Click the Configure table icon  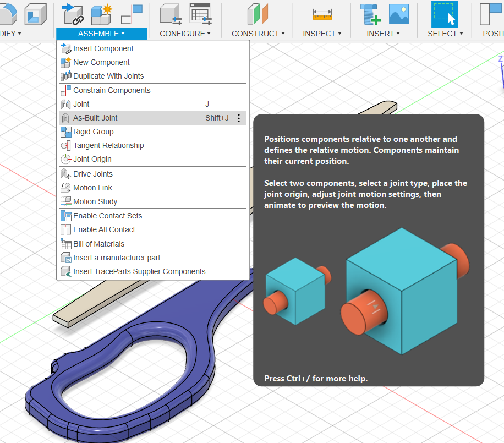tap(201, 14)
